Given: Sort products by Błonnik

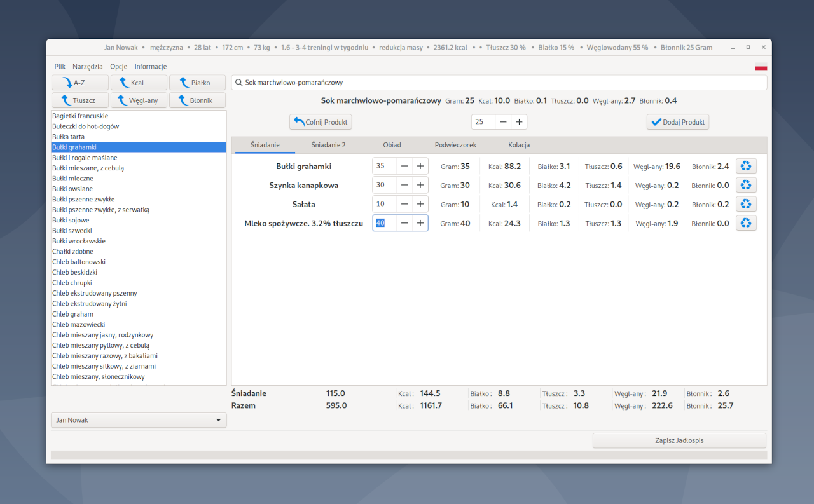Looking at the screenshot, I should click(x=198, y=100).
